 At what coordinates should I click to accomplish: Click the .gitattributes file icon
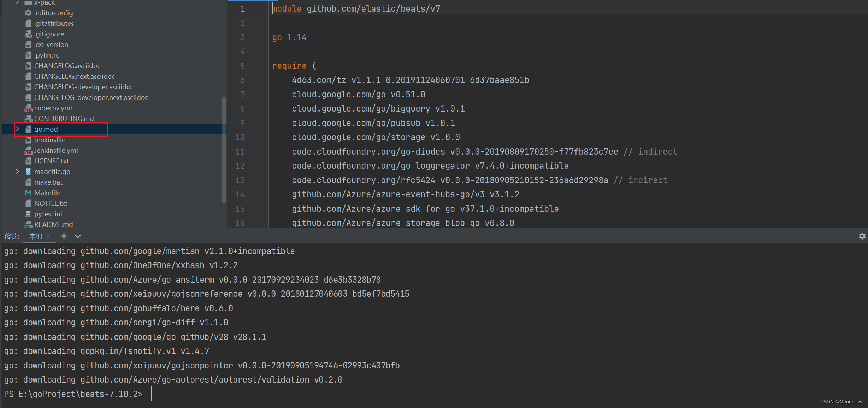point(28,23)
